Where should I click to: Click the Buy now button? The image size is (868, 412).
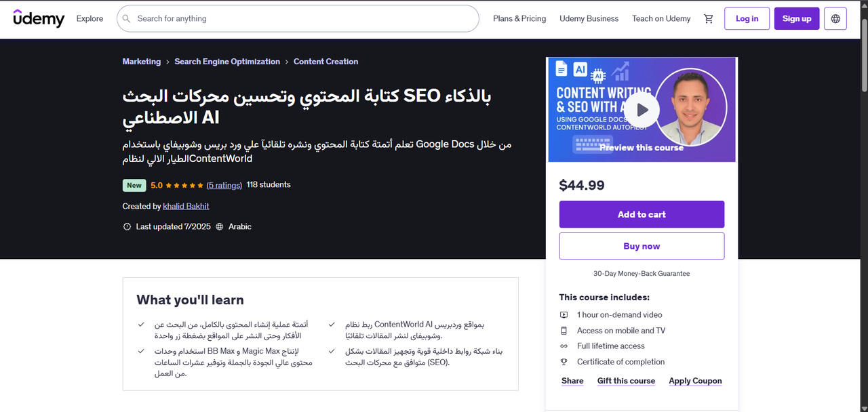pyautogui.click(x=642, y=246)
